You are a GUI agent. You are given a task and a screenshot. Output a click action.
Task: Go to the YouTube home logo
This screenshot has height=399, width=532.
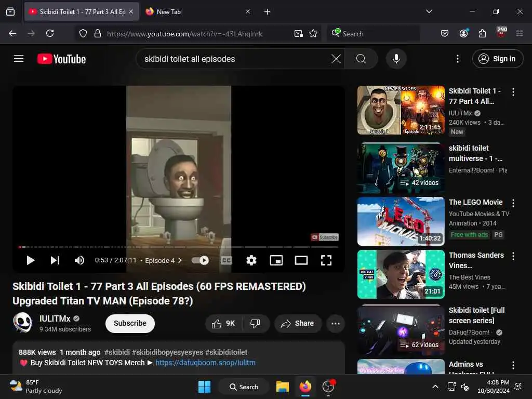(61, 59)
